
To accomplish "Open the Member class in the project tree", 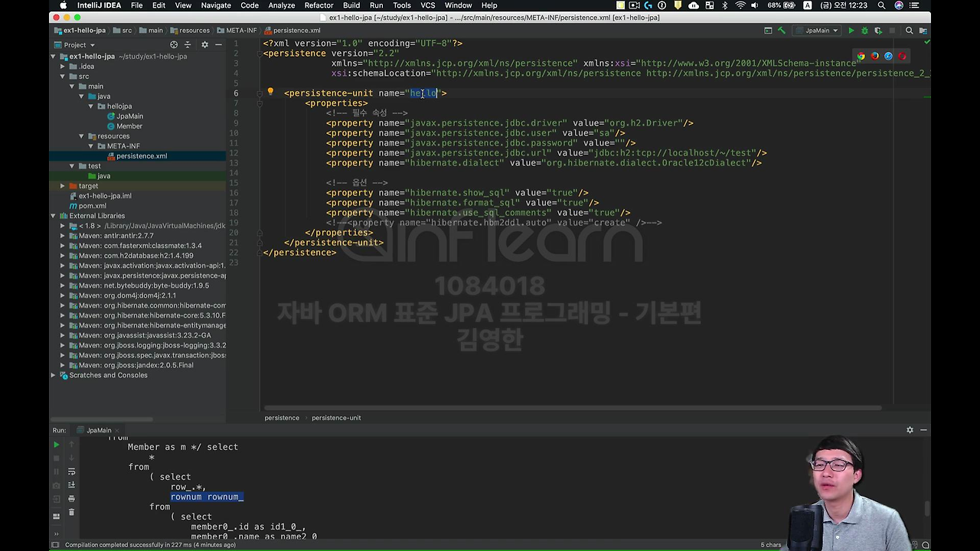I will click(129, 126).
